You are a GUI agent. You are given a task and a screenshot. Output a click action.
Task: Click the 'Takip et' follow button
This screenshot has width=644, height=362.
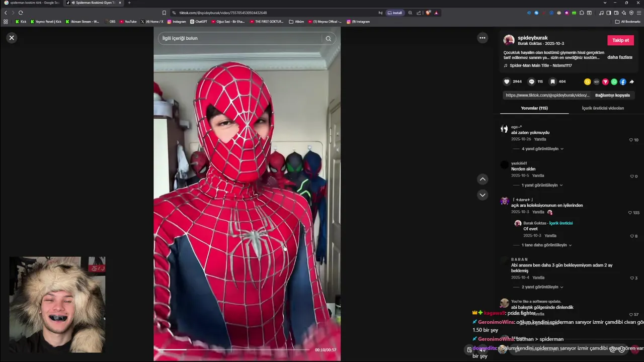tap(620, 40)
